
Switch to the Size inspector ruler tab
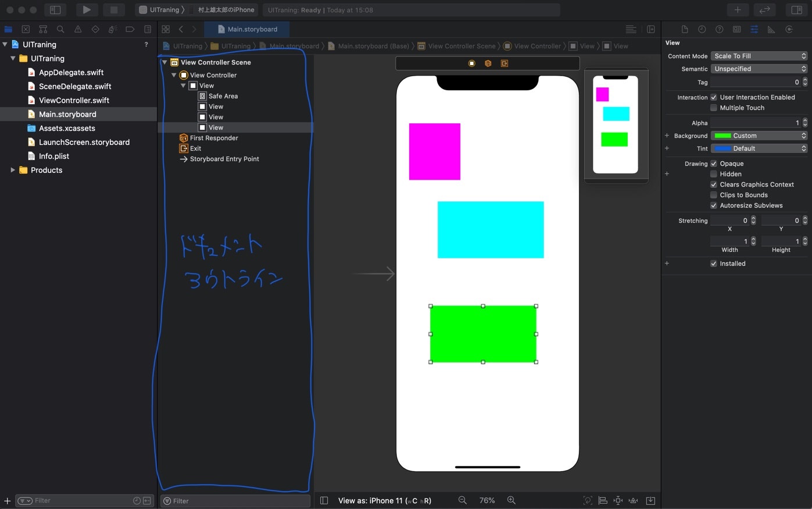point(771,29)
